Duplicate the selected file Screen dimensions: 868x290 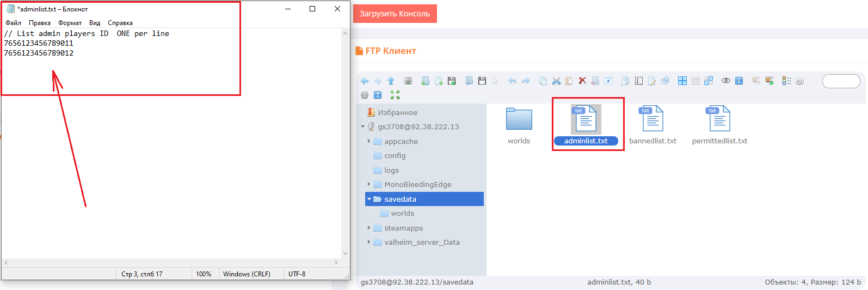coord(625,81)
